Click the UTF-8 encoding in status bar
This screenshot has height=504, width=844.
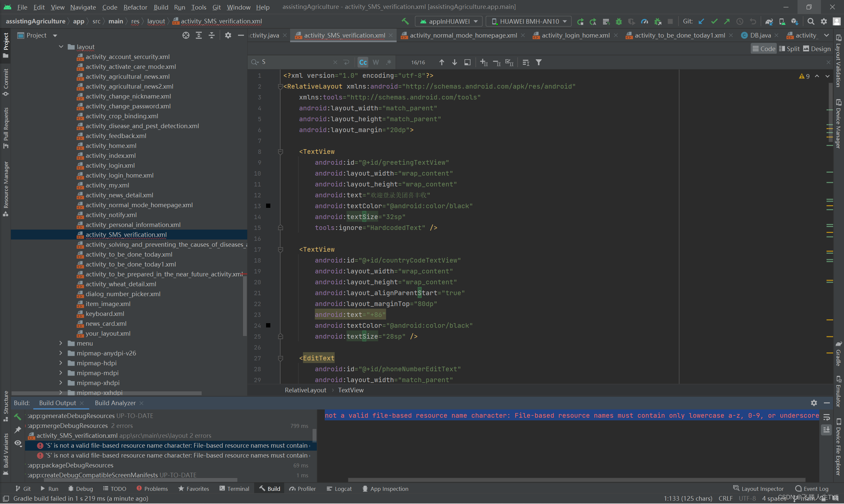point(747,499)
